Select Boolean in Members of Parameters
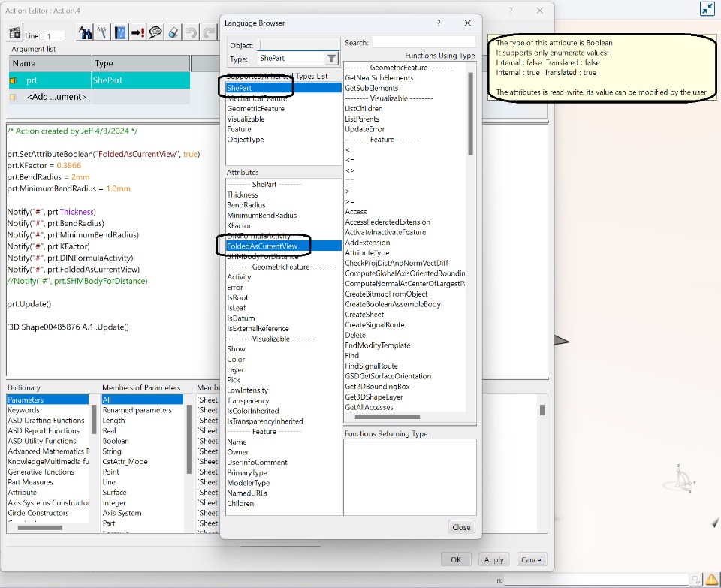Image resolution: width=721 pixels, height=588 pixels. pyautogui.click(x=116, y=441)
